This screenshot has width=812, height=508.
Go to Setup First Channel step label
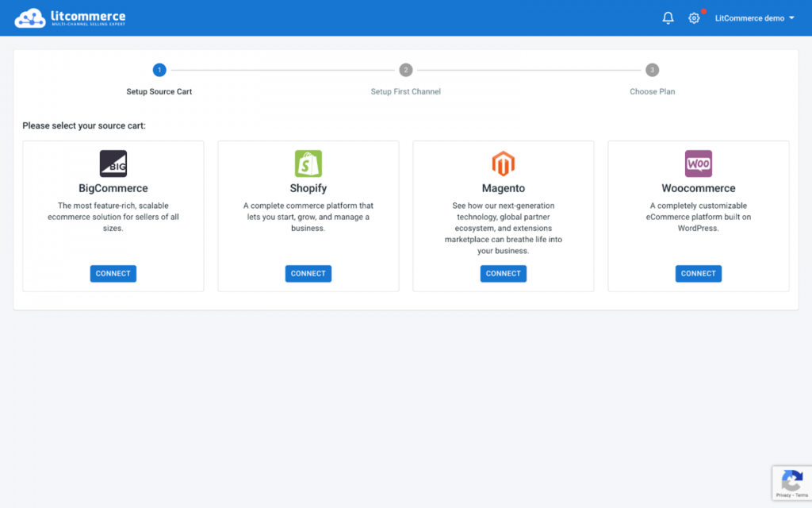tap(406, 91)
